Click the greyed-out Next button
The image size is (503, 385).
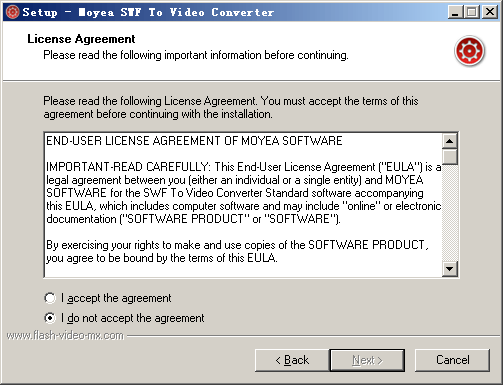pyautogui.click(x=367, y=360)
